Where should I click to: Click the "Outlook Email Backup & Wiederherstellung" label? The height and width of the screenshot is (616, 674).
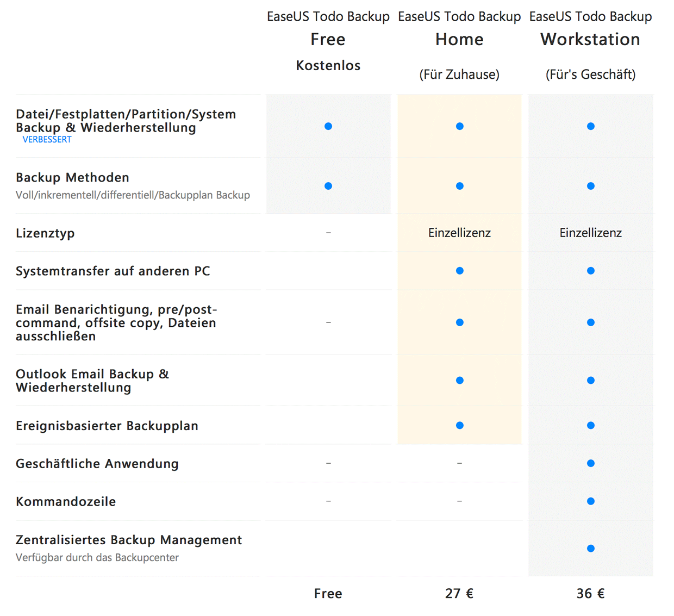pos(92,381)
